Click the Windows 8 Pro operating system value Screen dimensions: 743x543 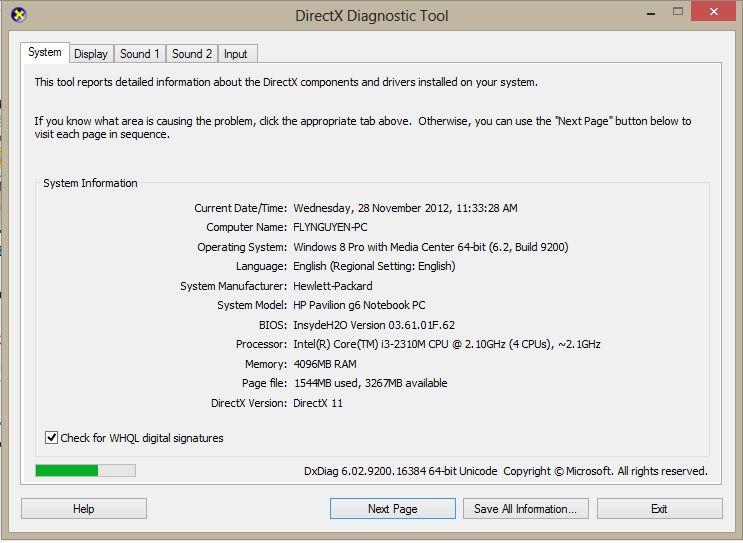pos(431,247)
